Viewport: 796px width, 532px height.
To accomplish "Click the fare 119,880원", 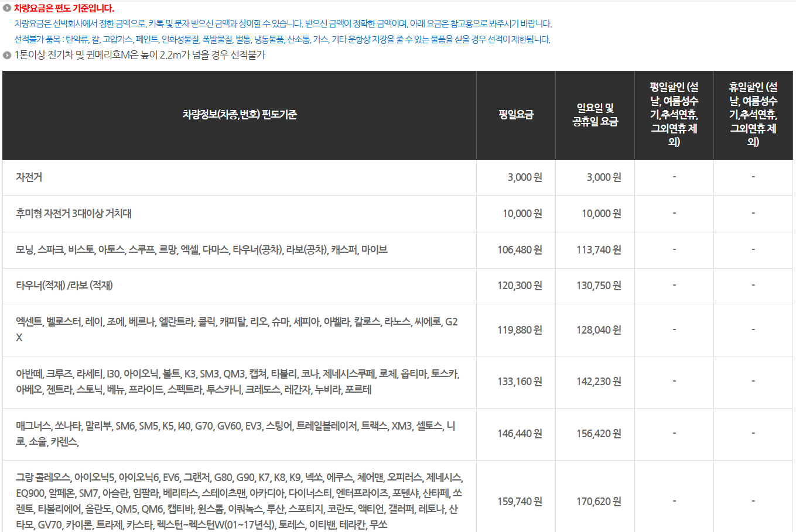I will [520, 330].
